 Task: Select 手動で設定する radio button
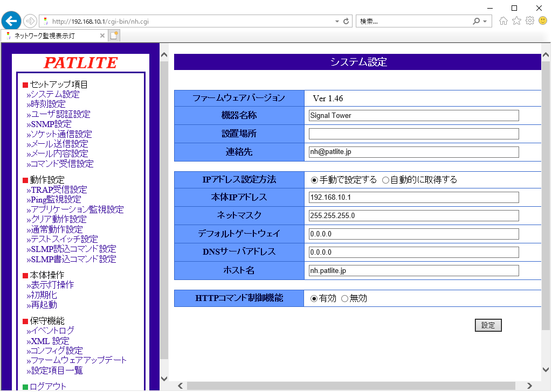[314, 180]
